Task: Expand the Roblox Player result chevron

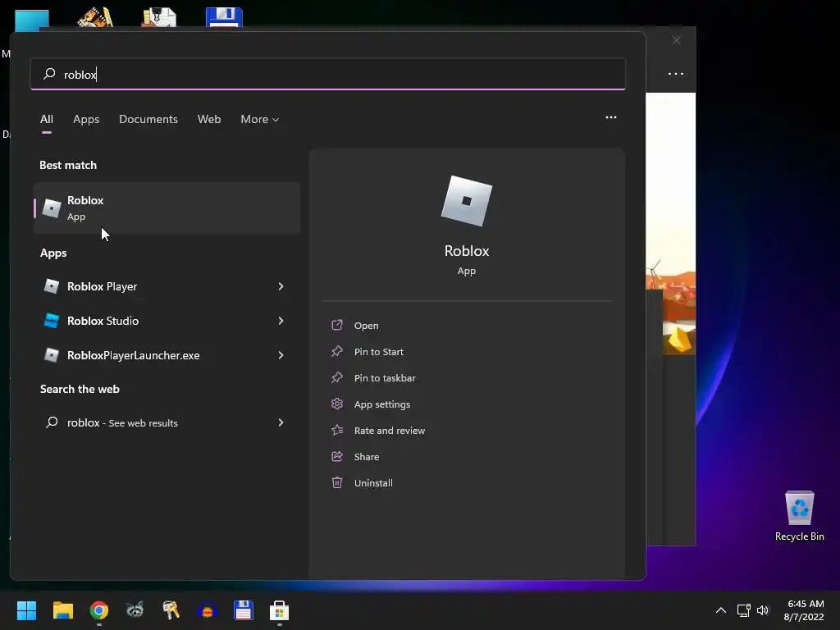Action: point(281,286)
